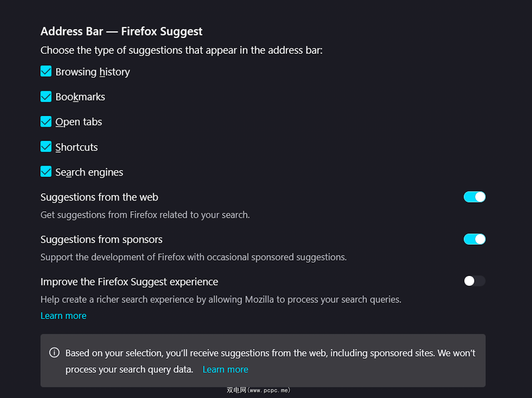Untick the Shortcuts checkbox
The width and height of the screenshot is (532, 398).
(x=46, y=147)
